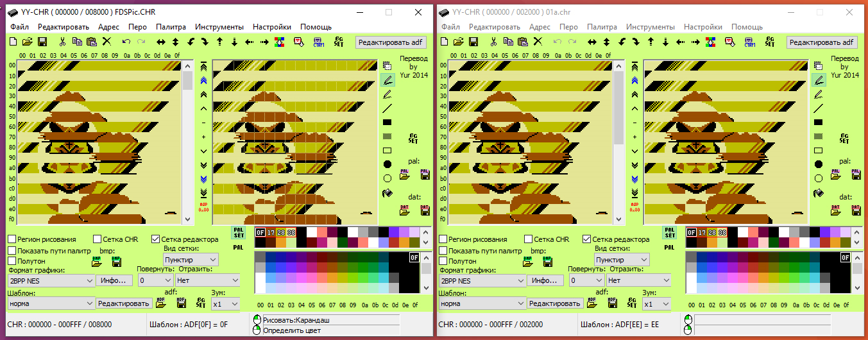Click the Load ADF icon in 01a.chr window
The image size is (868, 340).
(x=592, y=303)
